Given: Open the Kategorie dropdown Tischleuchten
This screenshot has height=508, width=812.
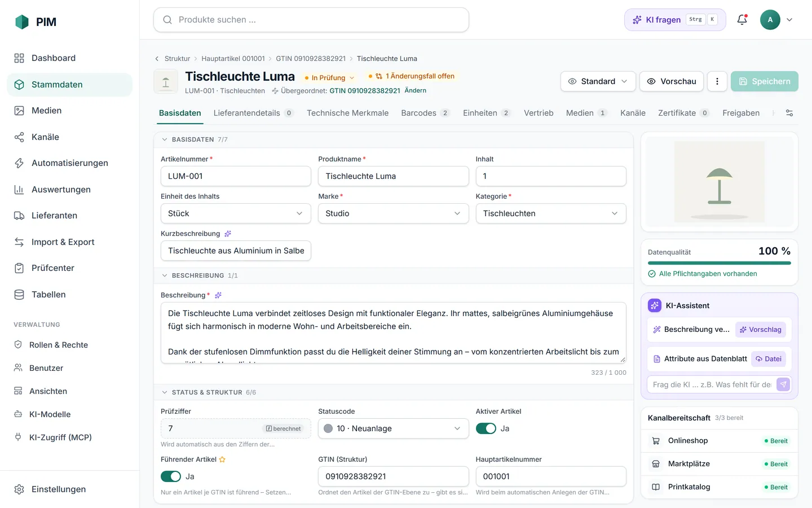Looking at the screenshot, I should point(551,213).
